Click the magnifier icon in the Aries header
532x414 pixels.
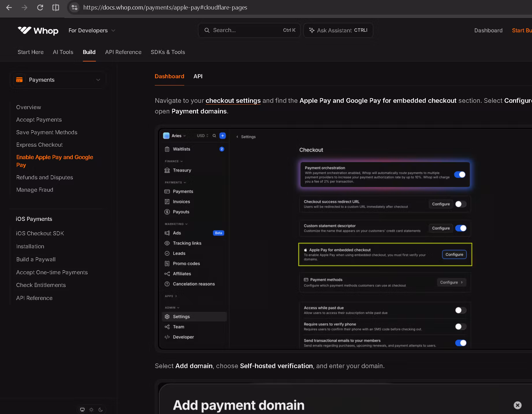pos(214,136)
